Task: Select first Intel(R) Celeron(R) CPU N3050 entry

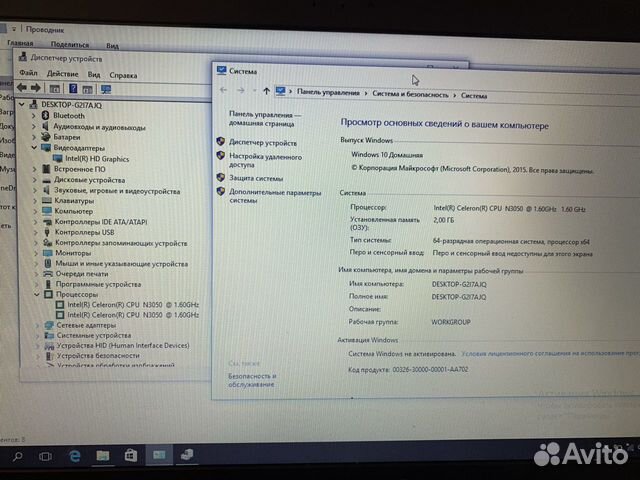Action: click(133, 304)
